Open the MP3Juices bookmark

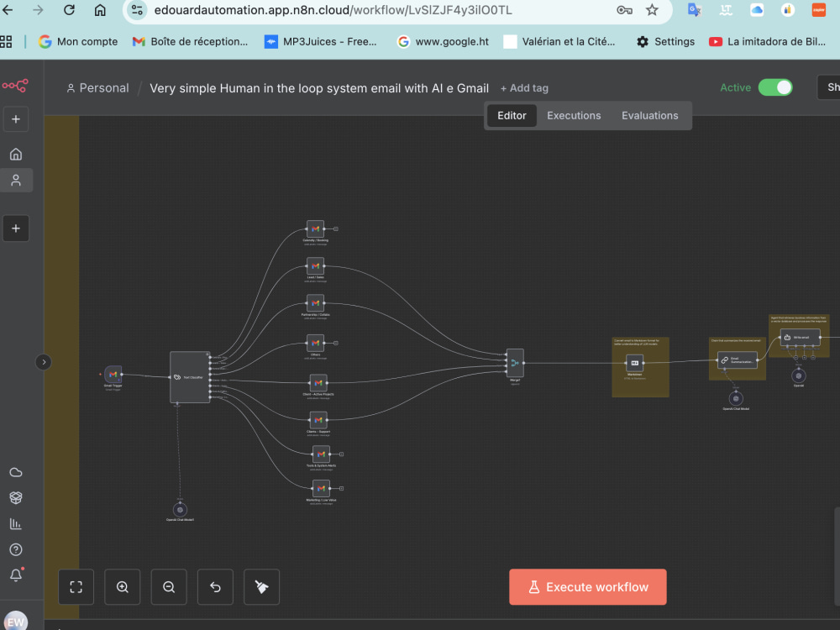(321, 41)
